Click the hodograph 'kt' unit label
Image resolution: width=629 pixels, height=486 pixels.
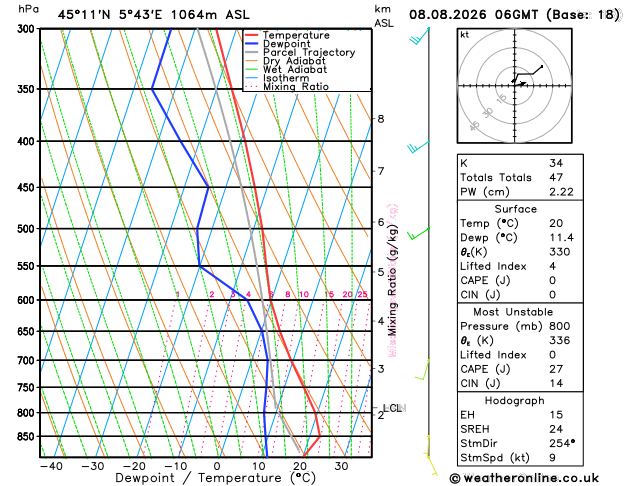(x=465, y=35)
